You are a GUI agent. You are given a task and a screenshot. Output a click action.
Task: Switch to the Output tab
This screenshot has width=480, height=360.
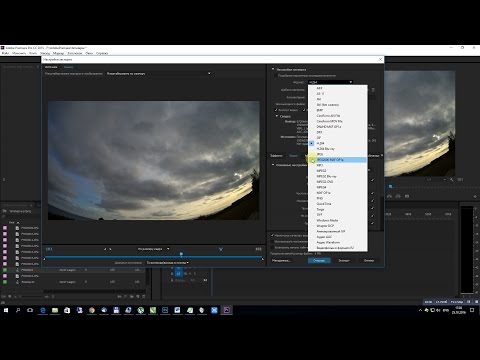pos(68,67)
